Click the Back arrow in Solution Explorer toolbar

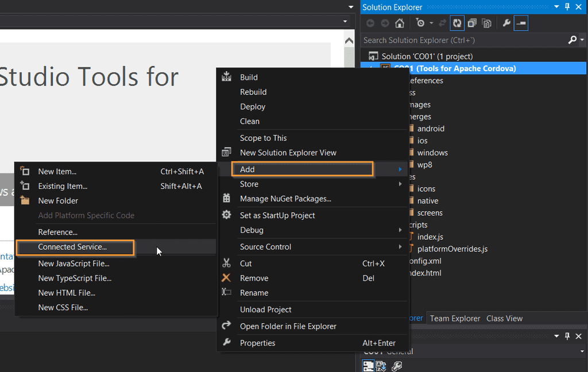click(370, 23)
